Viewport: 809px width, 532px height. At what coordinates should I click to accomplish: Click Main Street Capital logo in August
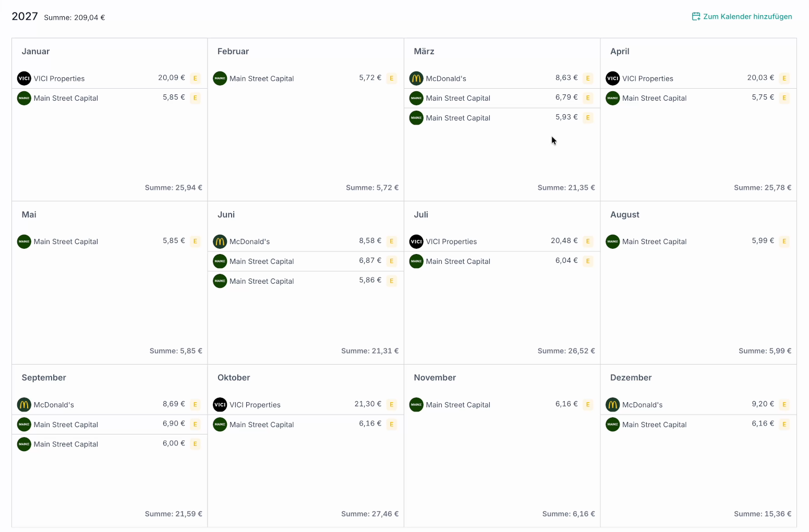(613, 241)
